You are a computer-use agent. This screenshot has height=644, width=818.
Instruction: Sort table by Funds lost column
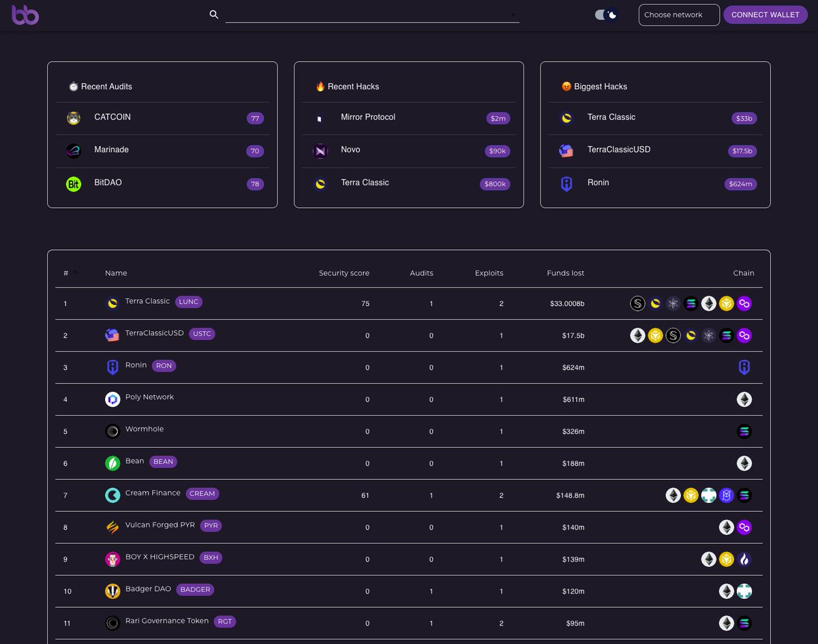566,273
